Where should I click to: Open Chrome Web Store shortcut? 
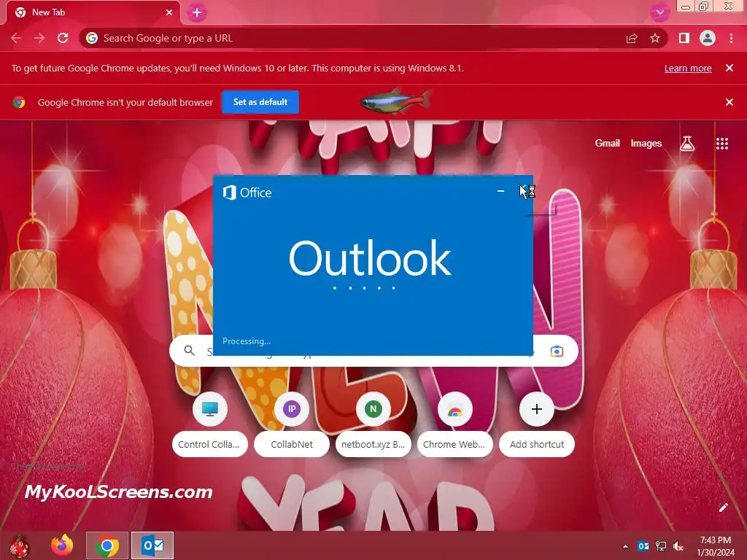[x=454, y=424]
